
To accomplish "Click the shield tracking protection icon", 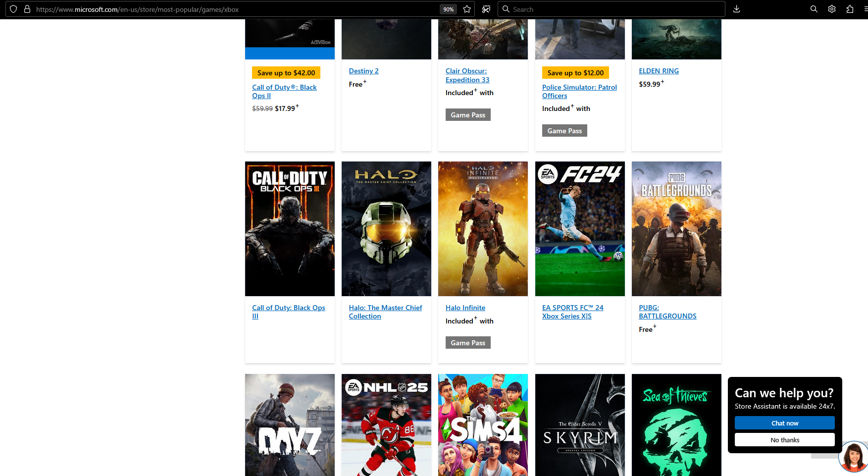I will [x=13, y=9].
